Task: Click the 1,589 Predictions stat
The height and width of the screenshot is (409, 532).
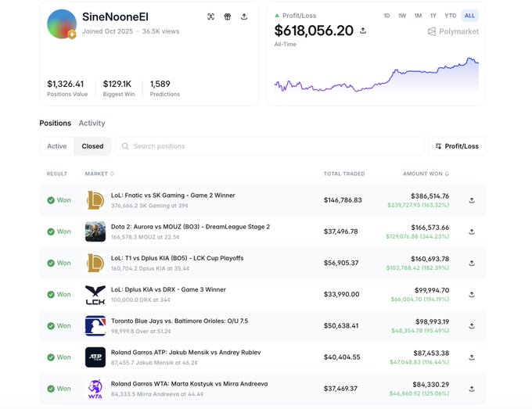Action: (x=160, y=84)
